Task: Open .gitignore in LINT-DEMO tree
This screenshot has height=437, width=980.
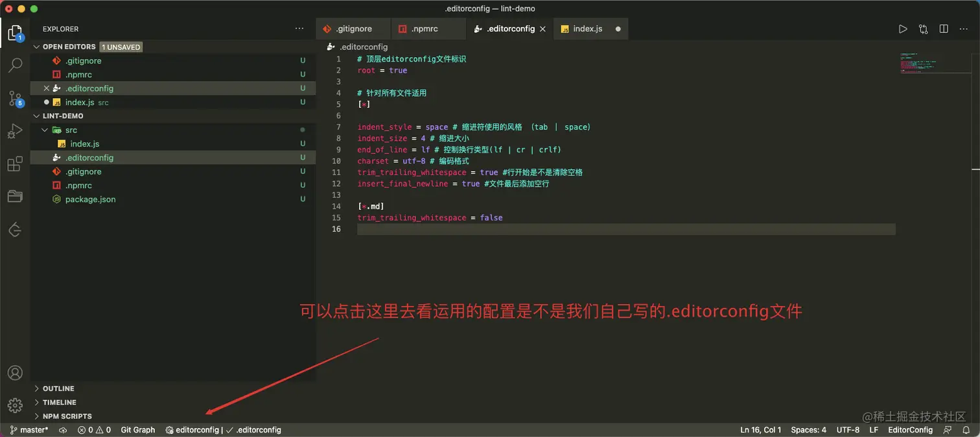Action: pos(173,172)
